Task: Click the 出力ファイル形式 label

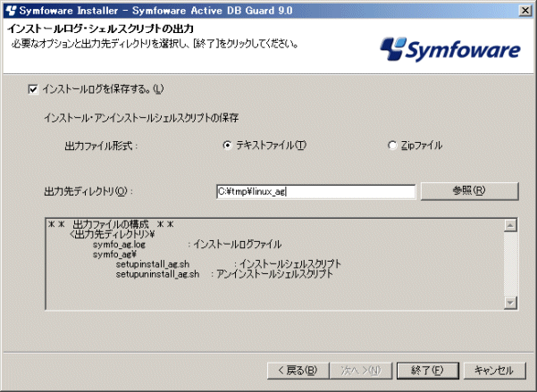Action: tap(101, 146)
